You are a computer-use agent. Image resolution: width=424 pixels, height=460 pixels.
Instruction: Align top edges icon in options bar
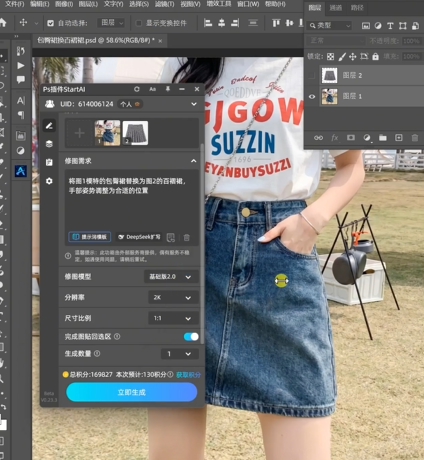coord(276,23)
